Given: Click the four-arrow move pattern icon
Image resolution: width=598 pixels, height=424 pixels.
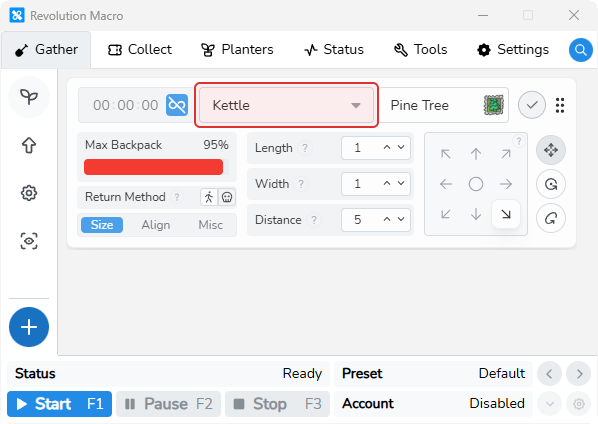Looking at the screenshot, I should click(x=551, y=150).
